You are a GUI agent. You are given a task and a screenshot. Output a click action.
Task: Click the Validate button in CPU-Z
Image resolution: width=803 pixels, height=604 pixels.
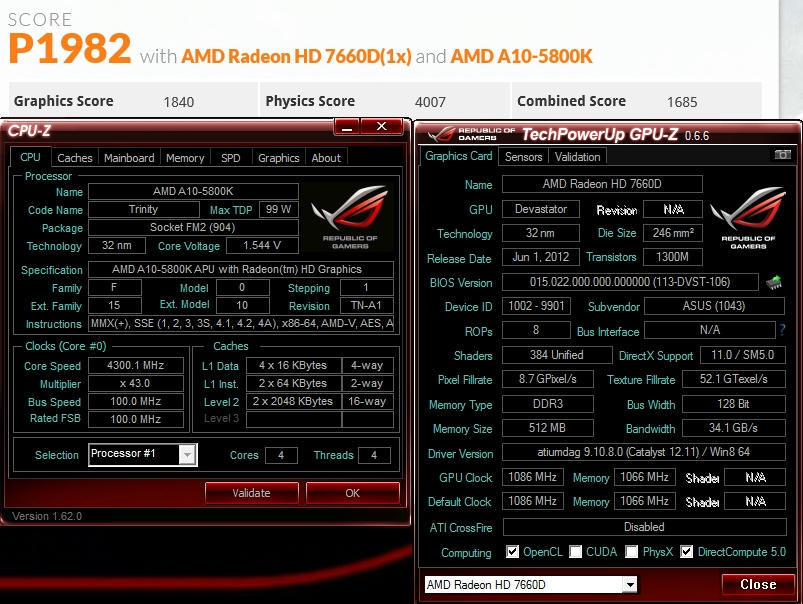coord(251,493)
